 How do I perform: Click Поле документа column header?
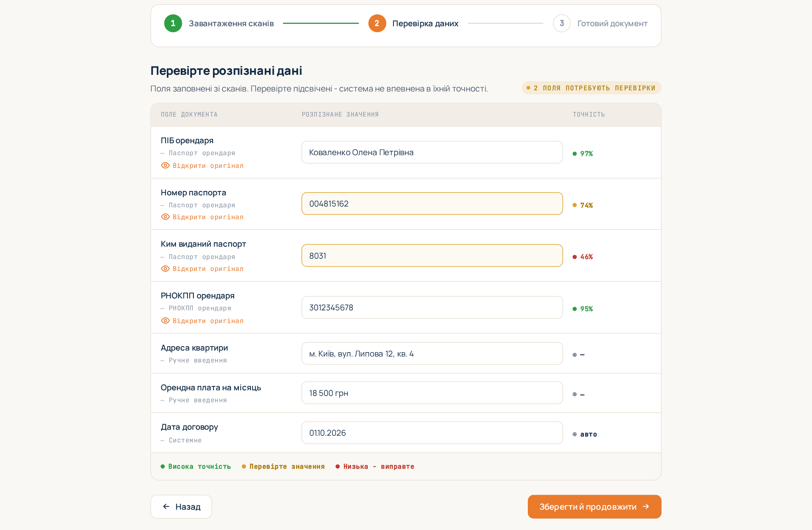(189, 115)
